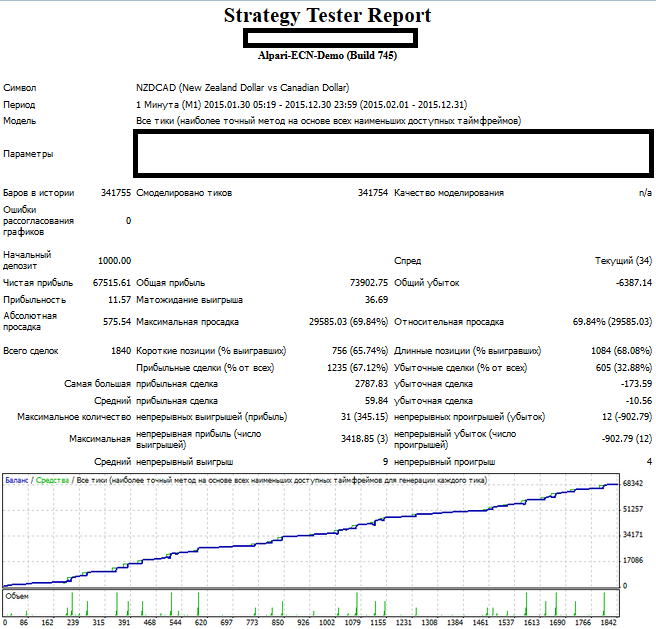Click the 68342 balance axis value
This screenshot has width=656, height=629.
(633, 483)
